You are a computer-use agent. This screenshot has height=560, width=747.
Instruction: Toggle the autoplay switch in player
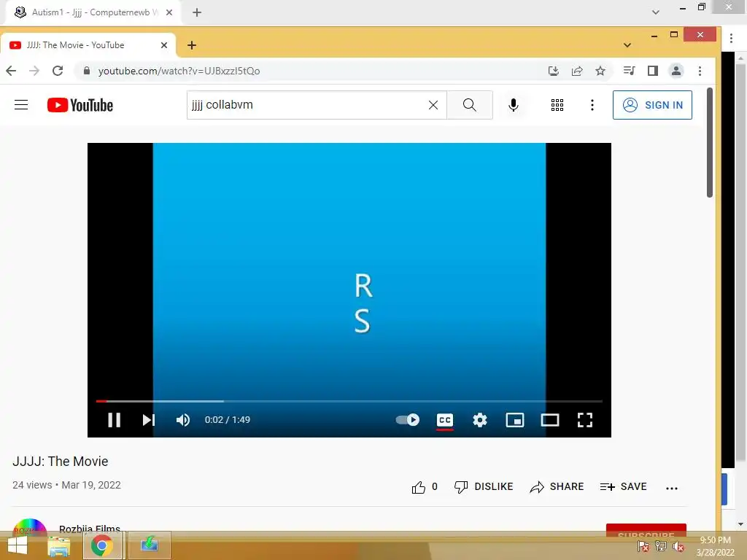pyautogui.click(x=407, y=419)
